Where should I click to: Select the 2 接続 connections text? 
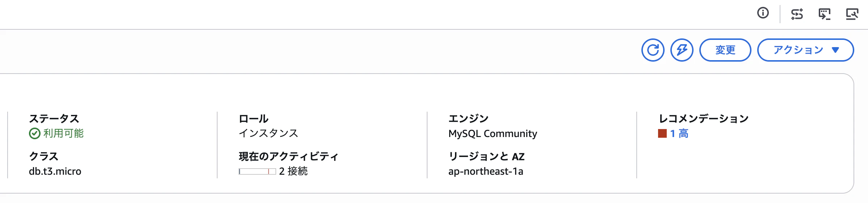pyautogui.click(x=293, y=171)
